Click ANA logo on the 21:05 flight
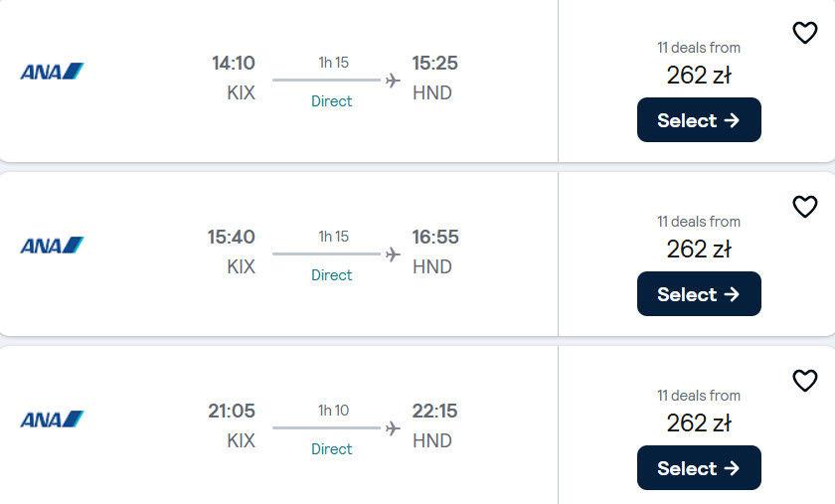 point(52,420)
